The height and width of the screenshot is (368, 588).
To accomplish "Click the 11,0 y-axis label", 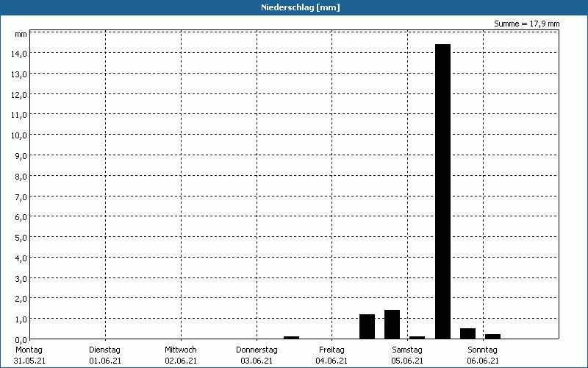I will [19, 115].
